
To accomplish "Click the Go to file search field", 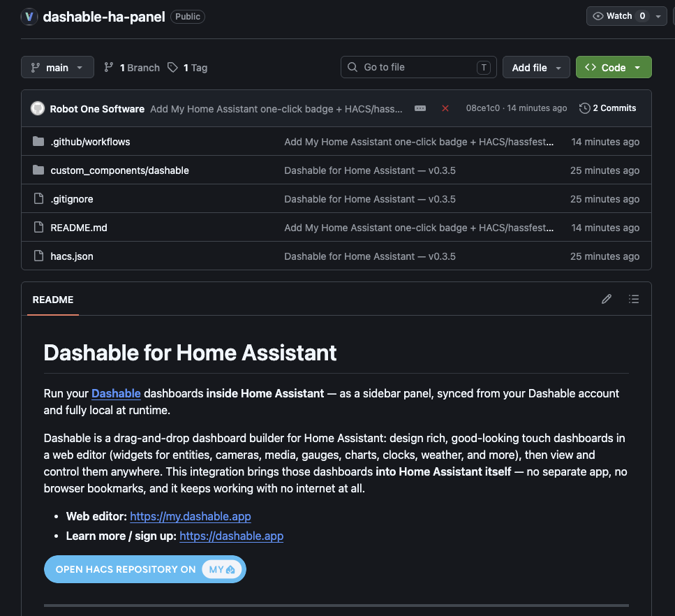I will point(418,67).
